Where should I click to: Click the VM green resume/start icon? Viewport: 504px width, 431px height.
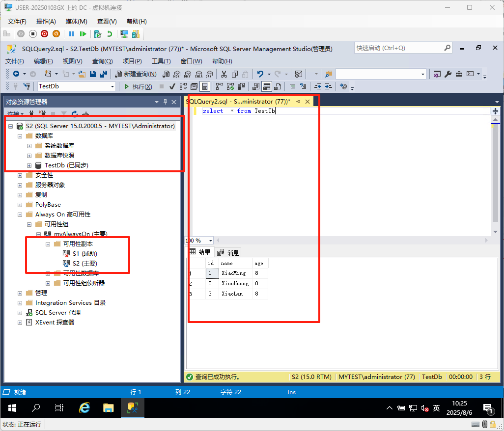click(83, 34)
